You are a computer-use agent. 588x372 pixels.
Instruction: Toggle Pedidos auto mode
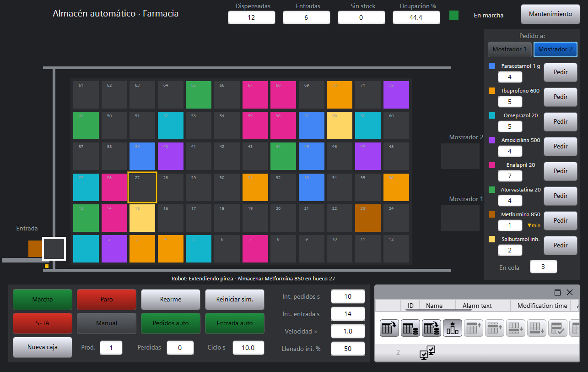(x=171, y=323)
